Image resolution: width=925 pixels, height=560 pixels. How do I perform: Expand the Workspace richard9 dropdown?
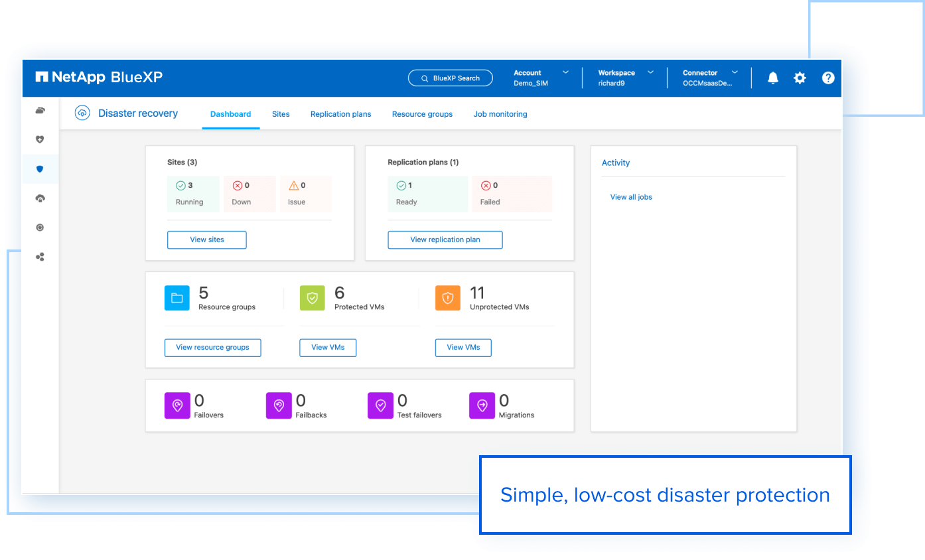(624, 78)
